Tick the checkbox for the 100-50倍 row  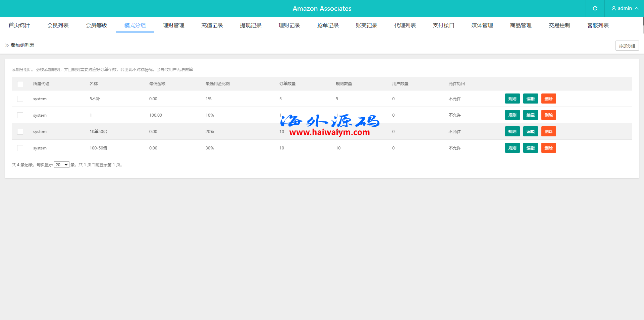click(x=20, y=148)
